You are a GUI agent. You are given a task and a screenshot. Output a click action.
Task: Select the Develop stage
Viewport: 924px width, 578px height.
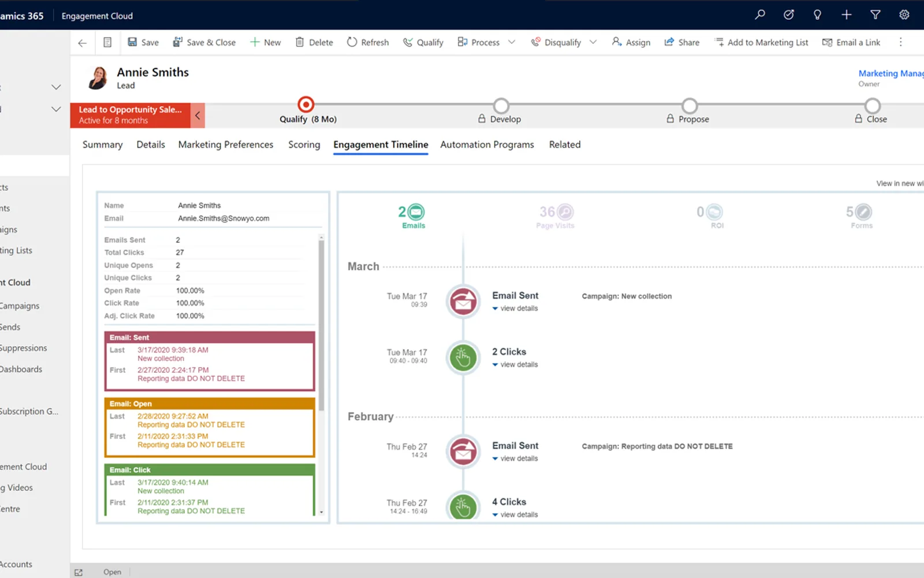point(501,106)
